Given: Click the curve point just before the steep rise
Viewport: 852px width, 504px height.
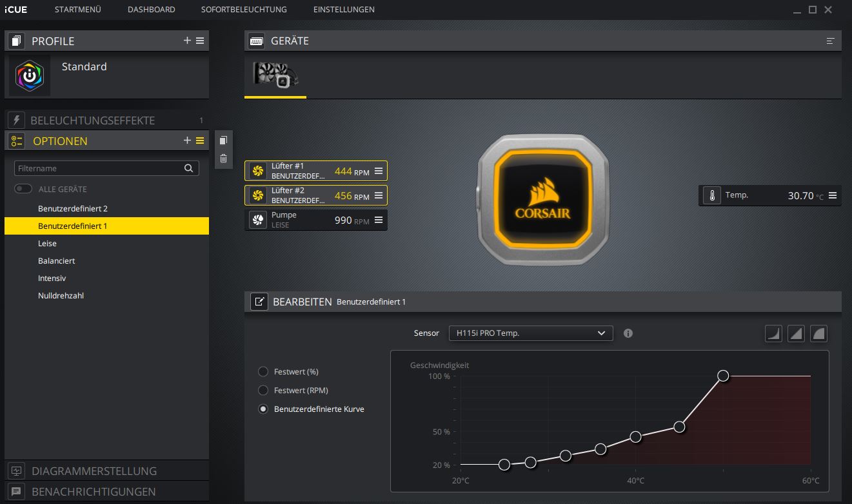Looking at the screenshot, I should click(x=679, y=427).
